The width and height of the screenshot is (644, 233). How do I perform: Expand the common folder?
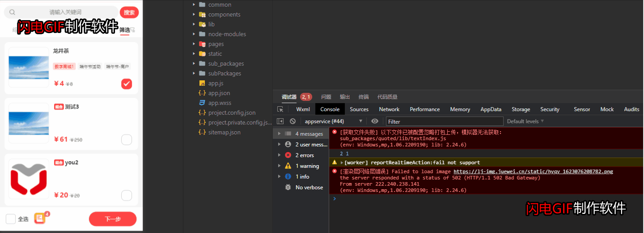pyautogui.click(x=194, y=5)
